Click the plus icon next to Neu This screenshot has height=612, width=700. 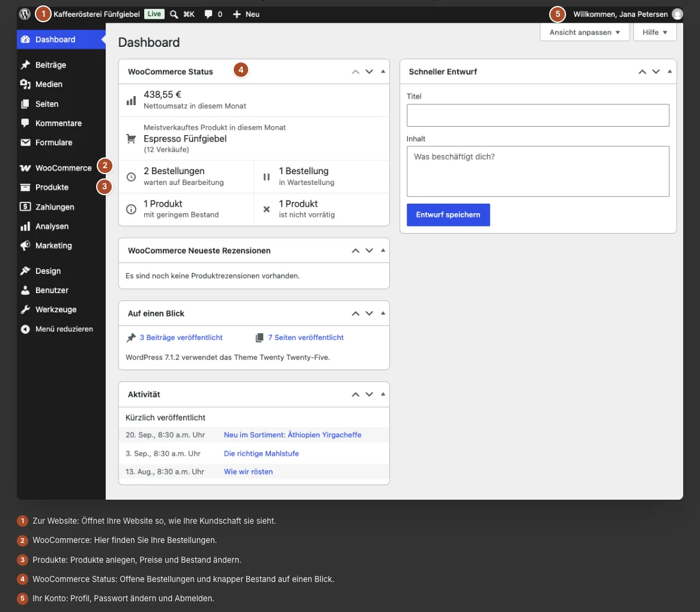237,14
